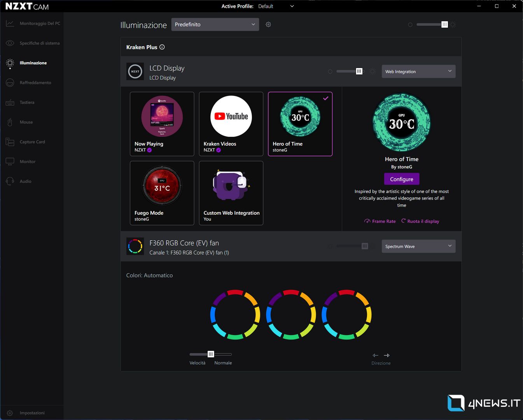The height and width of the screenshot is (420, 523).
Task: Open the Mouse section icon
Action: pyautogui.click(x=10, y=122)
